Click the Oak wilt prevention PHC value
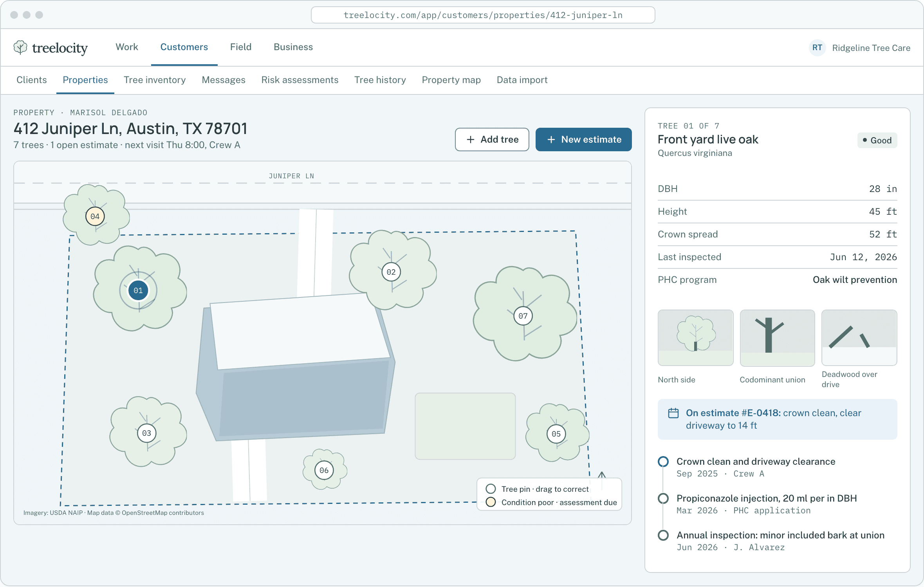 855,280
